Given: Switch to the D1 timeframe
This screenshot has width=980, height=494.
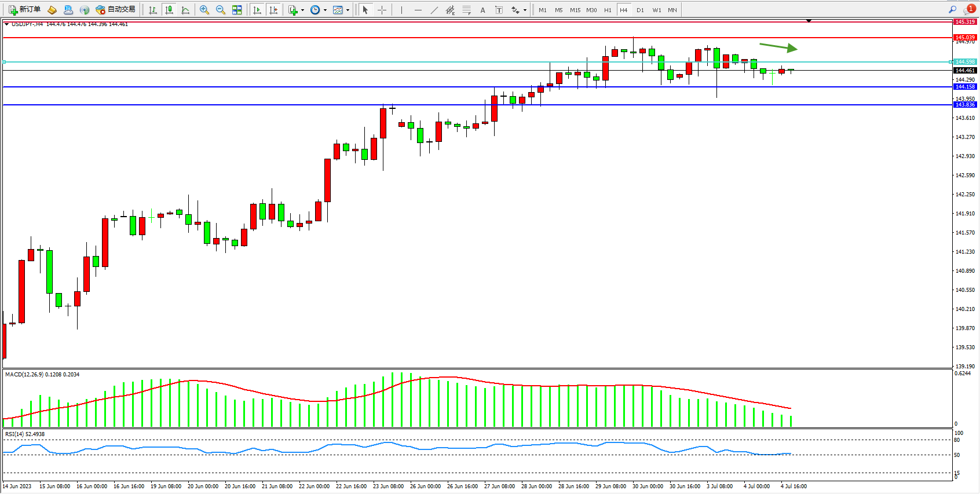Looking at the screenshot, I should (x=640, y=10).
